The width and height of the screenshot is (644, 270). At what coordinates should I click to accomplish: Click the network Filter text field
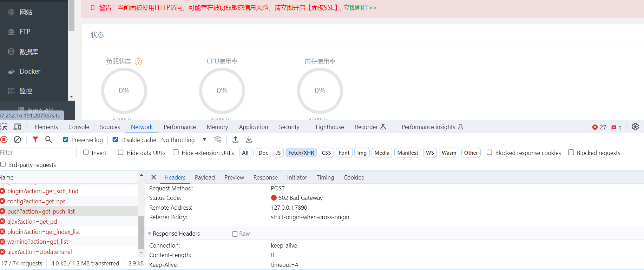(38, 153)
